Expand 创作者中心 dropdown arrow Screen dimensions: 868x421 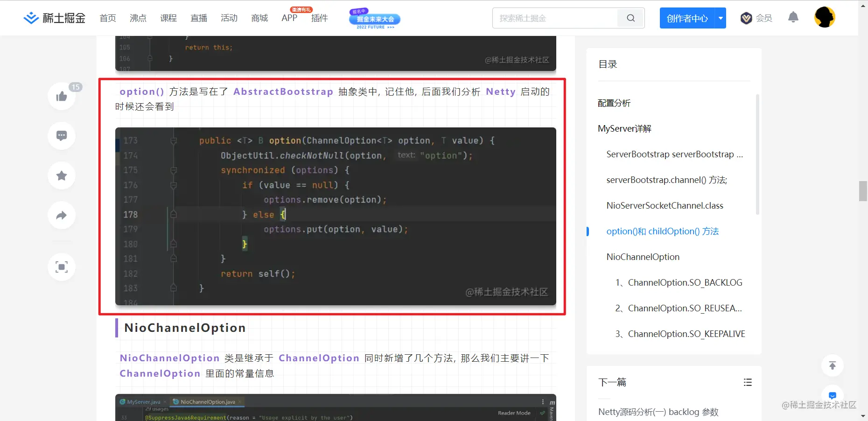click(721, 18)
